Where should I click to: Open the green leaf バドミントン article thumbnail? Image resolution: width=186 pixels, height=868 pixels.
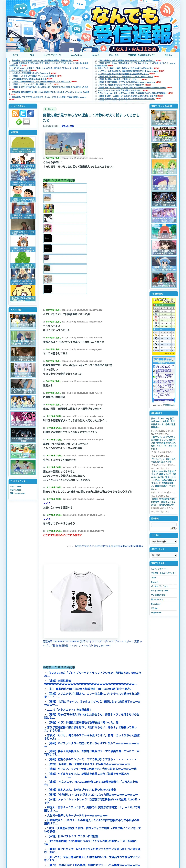point(23,260)
